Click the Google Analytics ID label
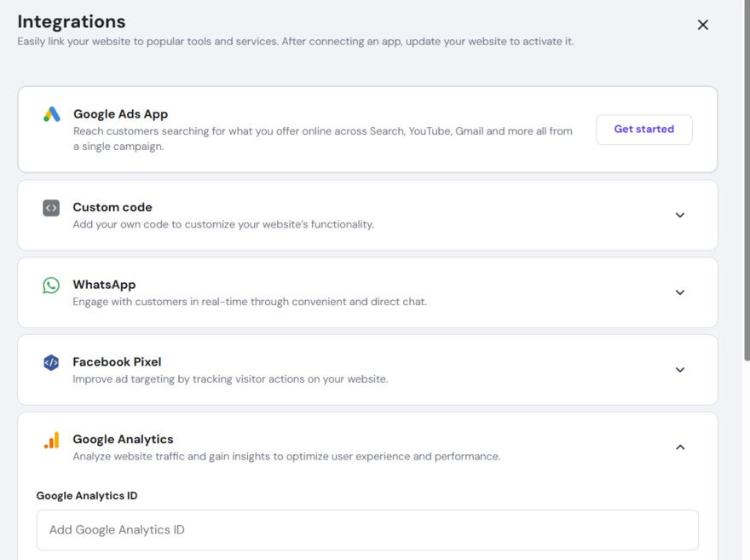 (x=87, y=495)
